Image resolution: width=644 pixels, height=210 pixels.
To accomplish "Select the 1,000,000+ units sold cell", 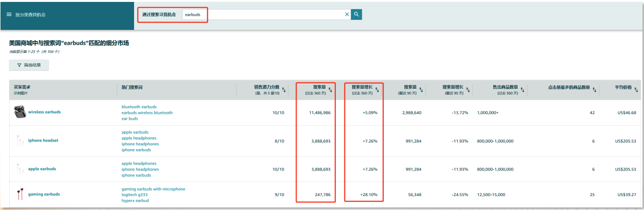I will coord(488,112).
